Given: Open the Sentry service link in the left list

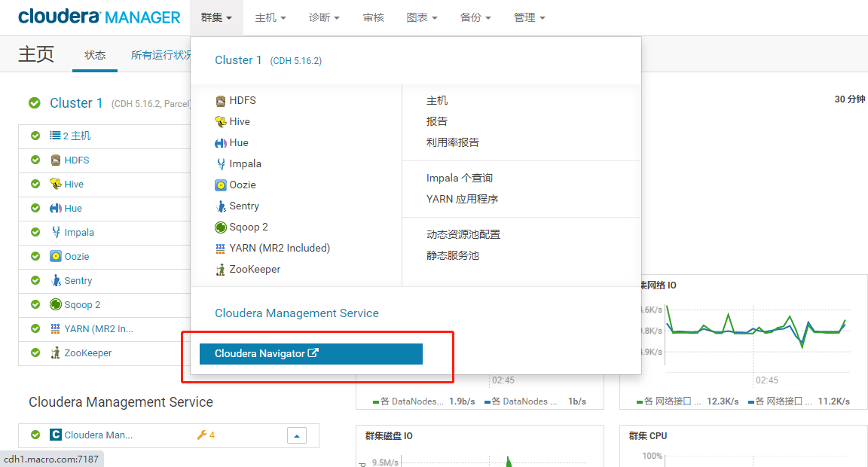Looking at the screenshot, I should [x=78, y=280].
